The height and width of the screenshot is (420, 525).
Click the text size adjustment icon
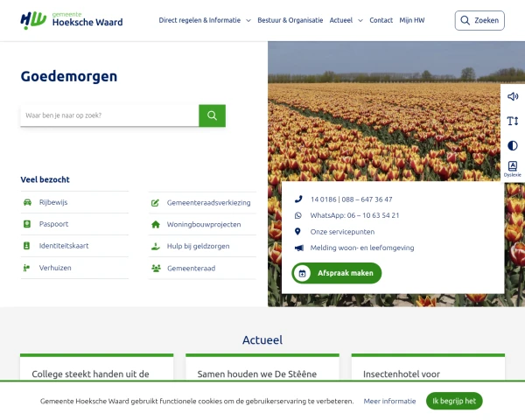[513, 121]
